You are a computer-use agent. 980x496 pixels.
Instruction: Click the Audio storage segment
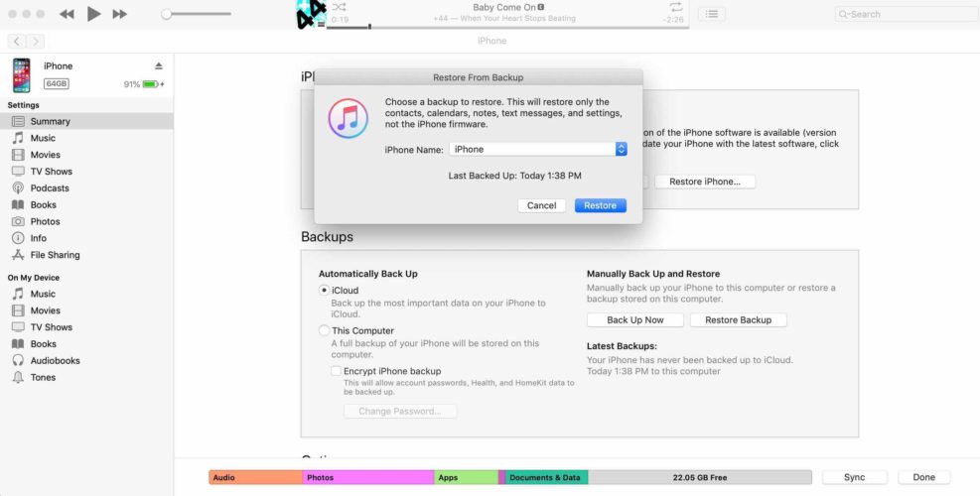click(x=255, y=477)
